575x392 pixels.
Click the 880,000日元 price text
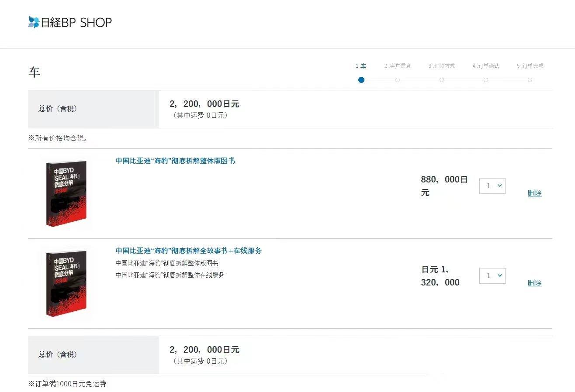pos(444,186)
